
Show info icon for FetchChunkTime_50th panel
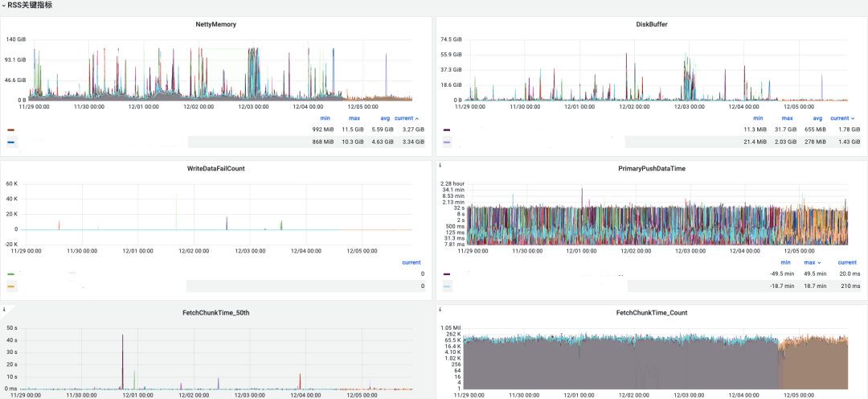coord(5,309)
